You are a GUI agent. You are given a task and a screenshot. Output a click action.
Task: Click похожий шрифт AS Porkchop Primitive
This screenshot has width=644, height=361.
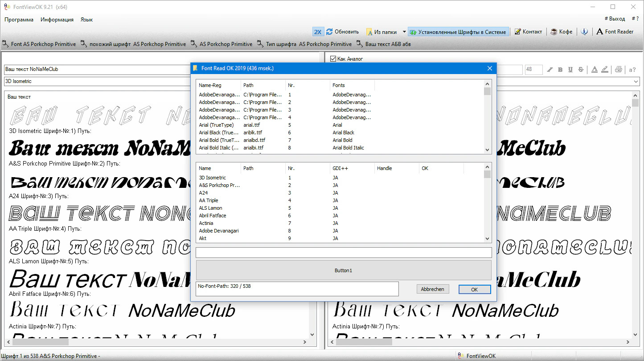133,44
